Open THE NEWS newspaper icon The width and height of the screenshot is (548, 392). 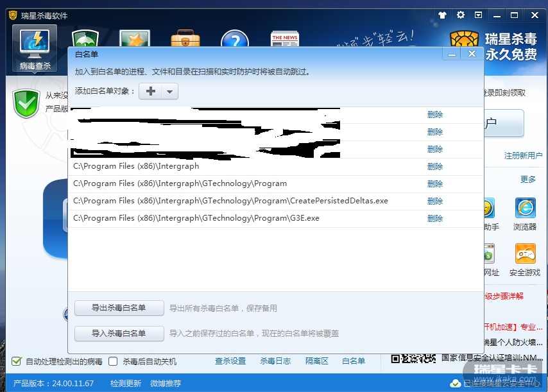pyautogui.click(x=285, y=38)
